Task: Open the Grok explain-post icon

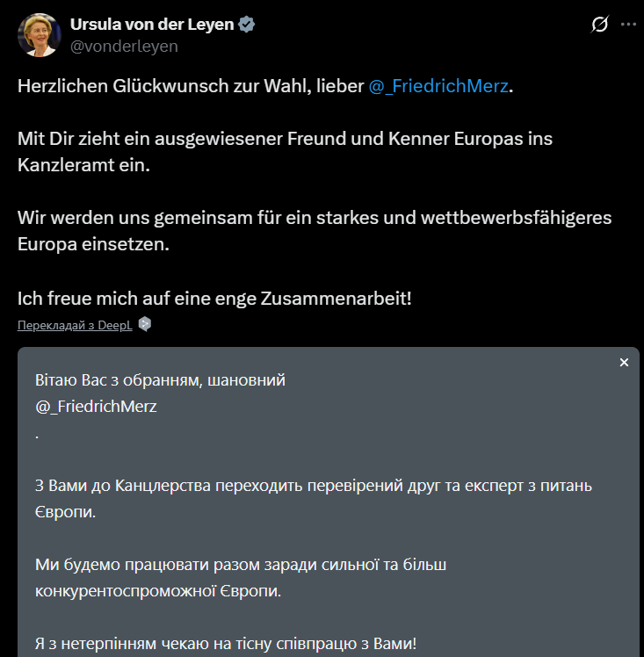Action: [x=600, y=25]
